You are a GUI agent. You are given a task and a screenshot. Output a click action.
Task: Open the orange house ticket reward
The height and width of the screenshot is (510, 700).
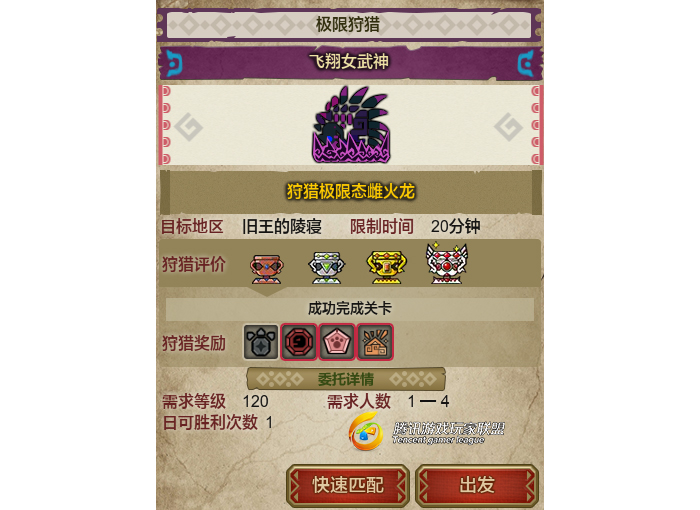coord(375,342)
